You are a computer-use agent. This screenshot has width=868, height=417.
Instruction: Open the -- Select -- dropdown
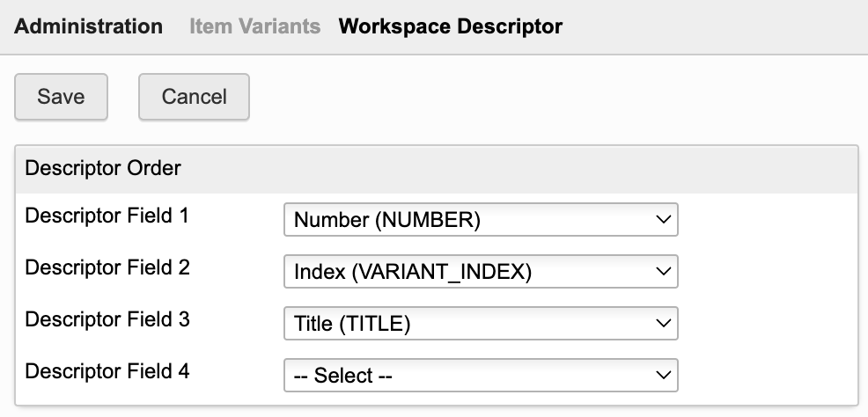[x=480, y=376]
